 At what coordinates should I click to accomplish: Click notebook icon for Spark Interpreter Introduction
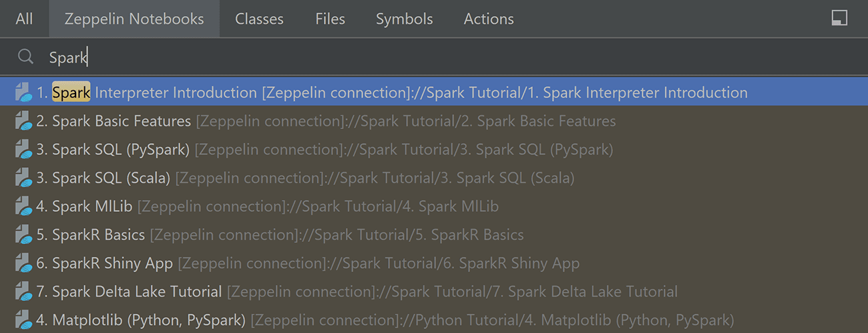click(23, 93)
